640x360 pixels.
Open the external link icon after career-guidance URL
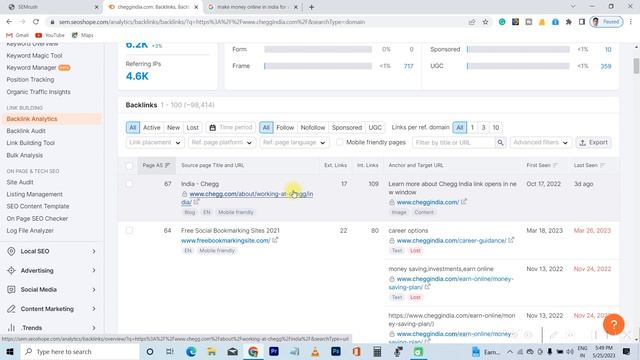511,240
